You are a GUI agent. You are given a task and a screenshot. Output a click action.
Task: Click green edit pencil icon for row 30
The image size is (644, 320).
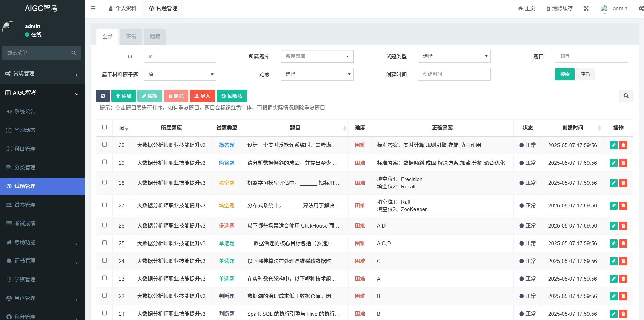[x=613, y=145]
